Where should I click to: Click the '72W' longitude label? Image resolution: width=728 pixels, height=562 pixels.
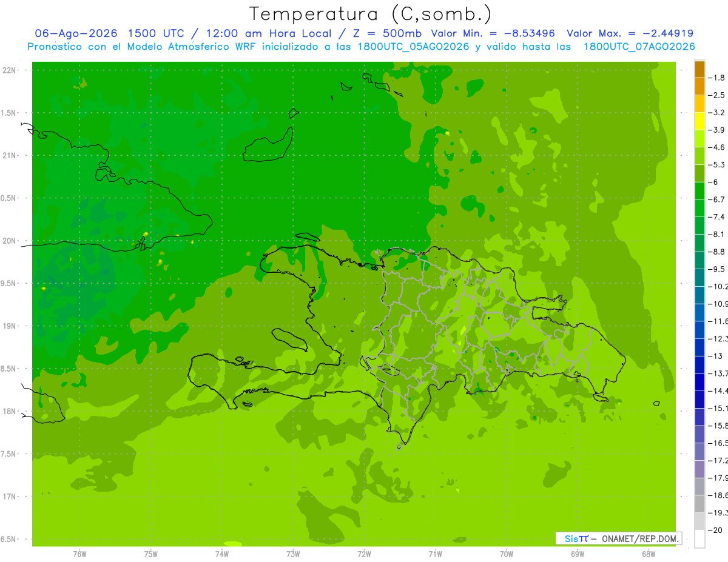[364, 554]
